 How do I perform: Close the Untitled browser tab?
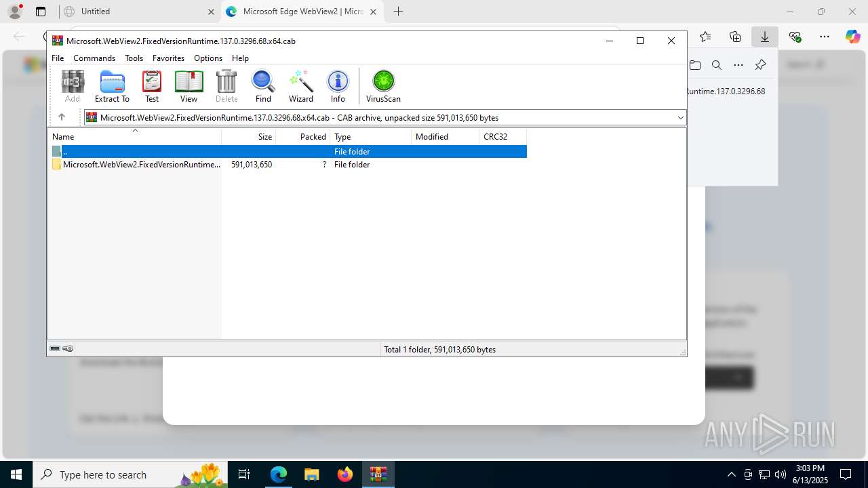(211, 12)
